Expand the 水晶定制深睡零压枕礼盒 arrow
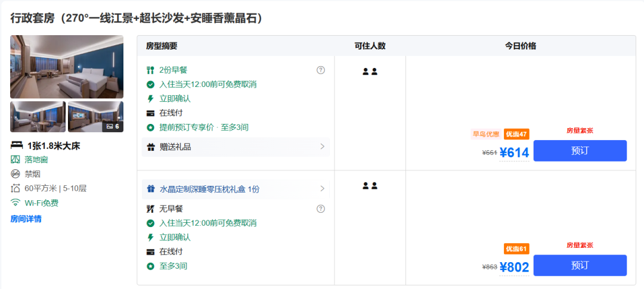This screenshot has height=289, width=644. [x=323, y=189]
